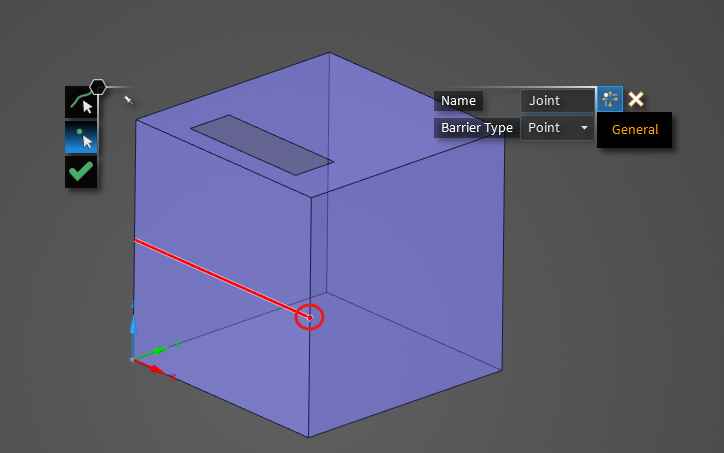Select the red highlighted line on the cube
This screenshot has height=453, width=724.
point(220,278)
